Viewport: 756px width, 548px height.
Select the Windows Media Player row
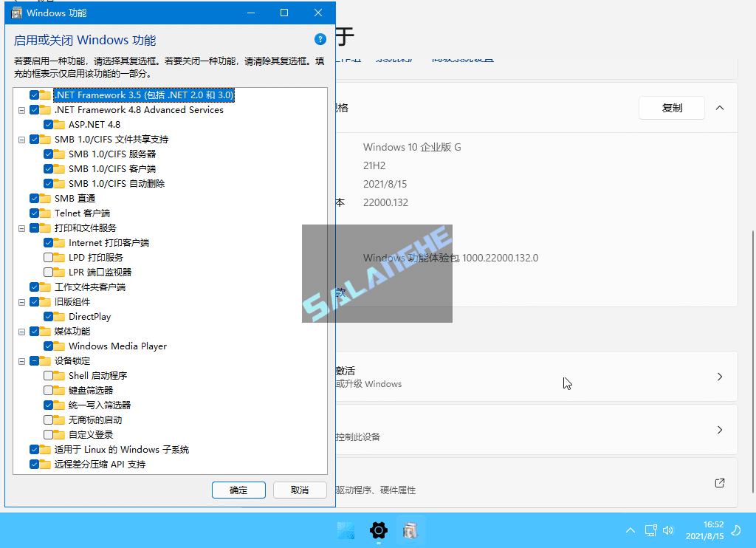(117, 346)
